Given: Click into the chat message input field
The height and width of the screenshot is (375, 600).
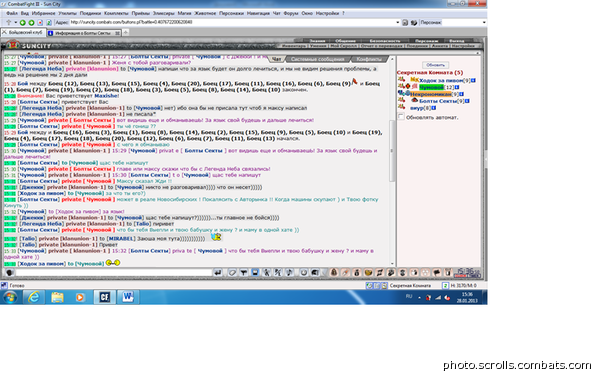Looking at the screenshot, I should coord(114,272).
